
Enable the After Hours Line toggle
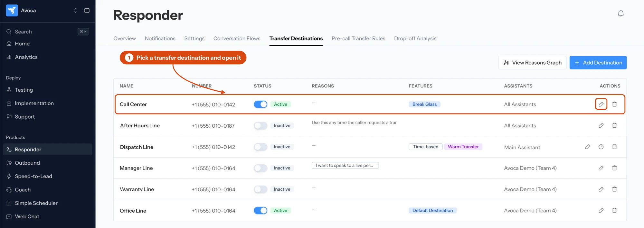pyautogui.click(x=260, y=125)
